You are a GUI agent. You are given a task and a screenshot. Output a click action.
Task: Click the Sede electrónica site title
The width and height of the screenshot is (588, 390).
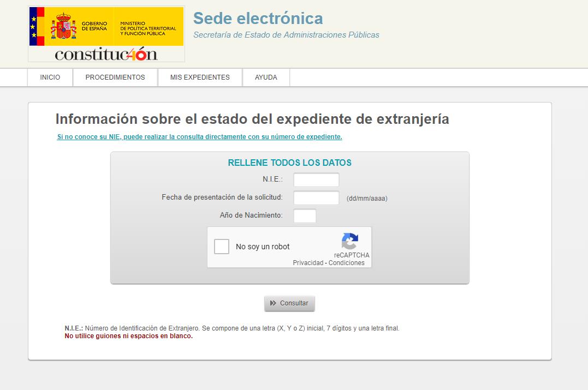(x=258, y=19)
